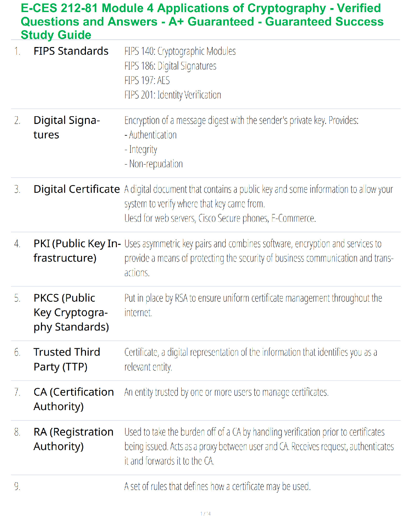Click the FIPS 197 AES line
Viewport: 411px width, 532px height.
pyautogui.click(x=147, y=80)
